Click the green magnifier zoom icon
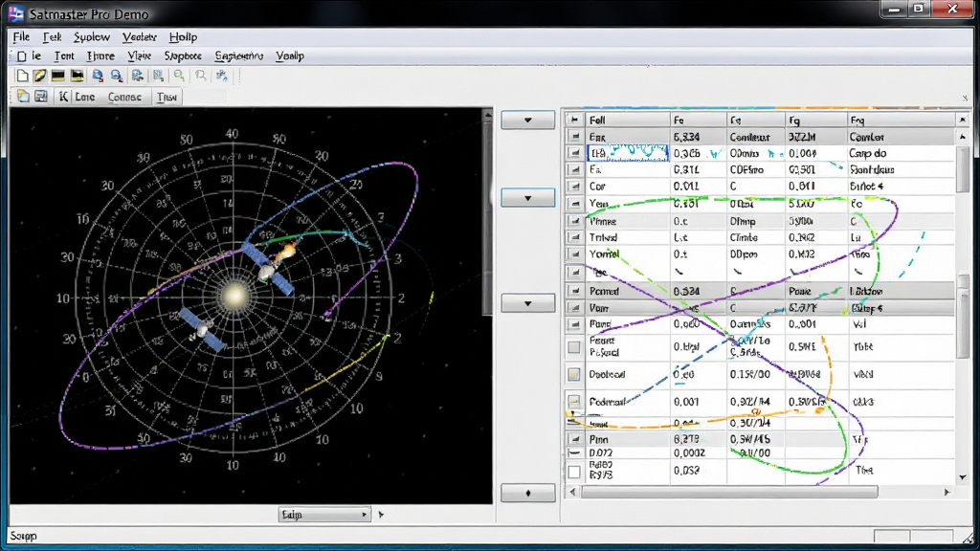Image resolution: width=980 pixels, height=551 pixels. pos(179,77)
